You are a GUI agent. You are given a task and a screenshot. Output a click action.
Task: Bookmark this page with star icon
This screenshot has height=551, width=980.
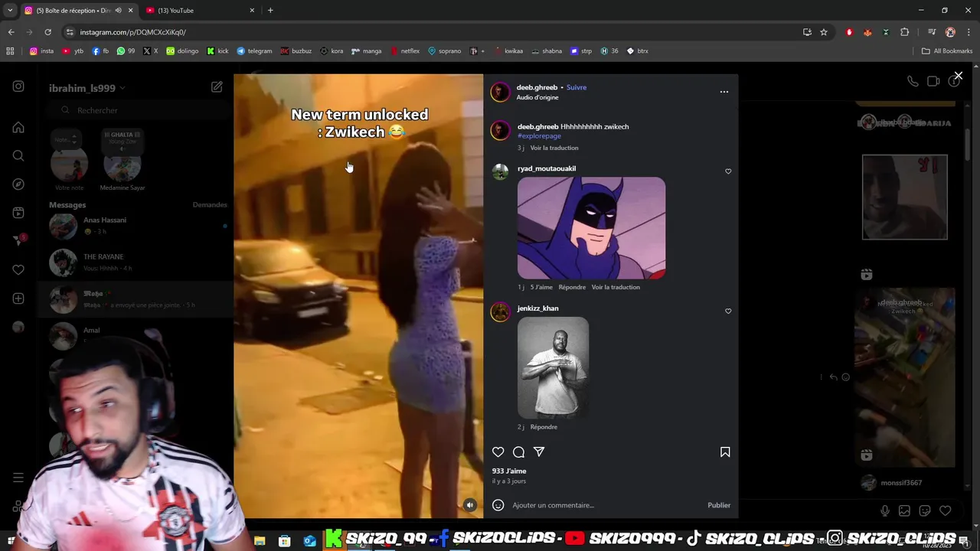pyautogui.click(x=824, y=32)
